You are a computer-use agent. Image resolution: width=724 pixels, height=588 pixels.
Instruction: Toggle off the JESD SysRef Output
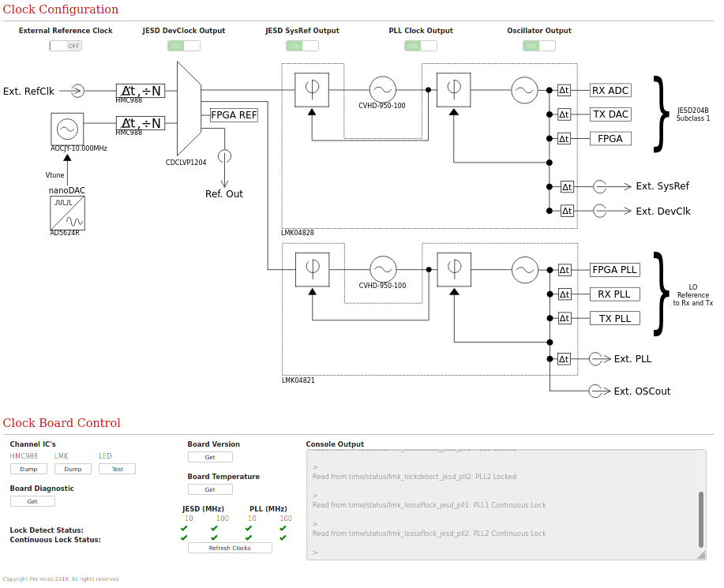[302, 46]
